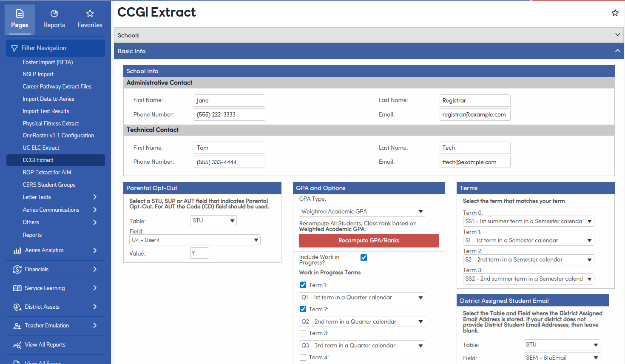This screenshot has width=625, height=364.
Task: Click Administrative Last Name field Registrar
Action: pyautogui.click(x=475, y=100)
